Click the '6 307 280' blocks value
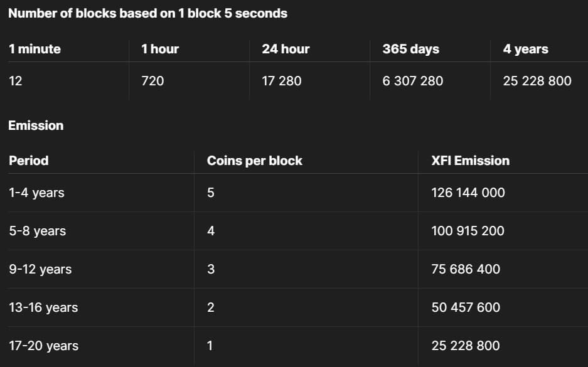588x367 pixels. (x=412, y=81)
